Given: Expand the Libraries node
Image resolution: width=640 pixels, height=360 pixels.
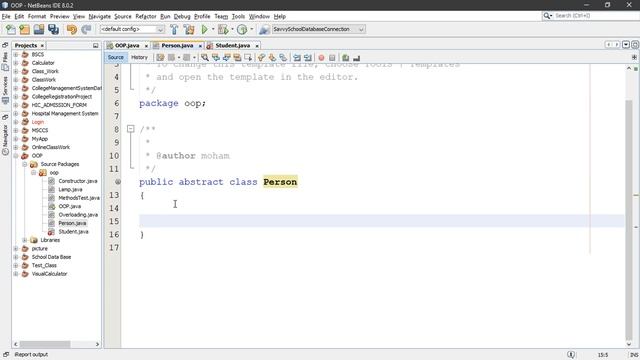Looking at the screenshot, I should pyautogui.click(x=24, y=240).
